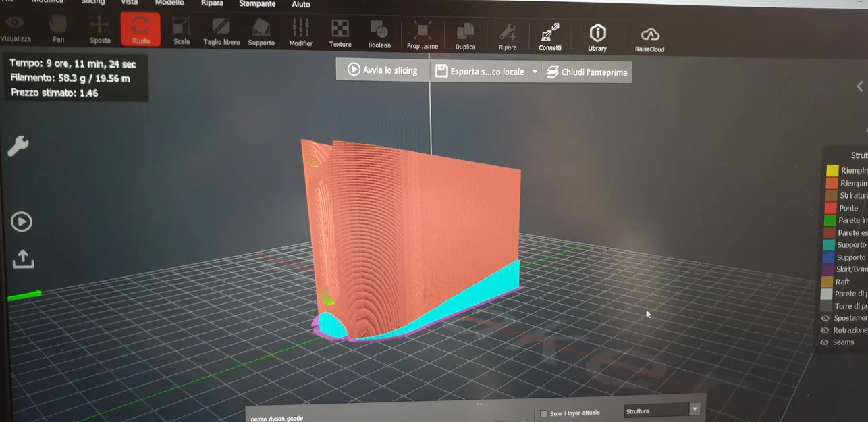Click the blue Supporto color swatch
Viewport: 868px width, 422px height.
828,257
